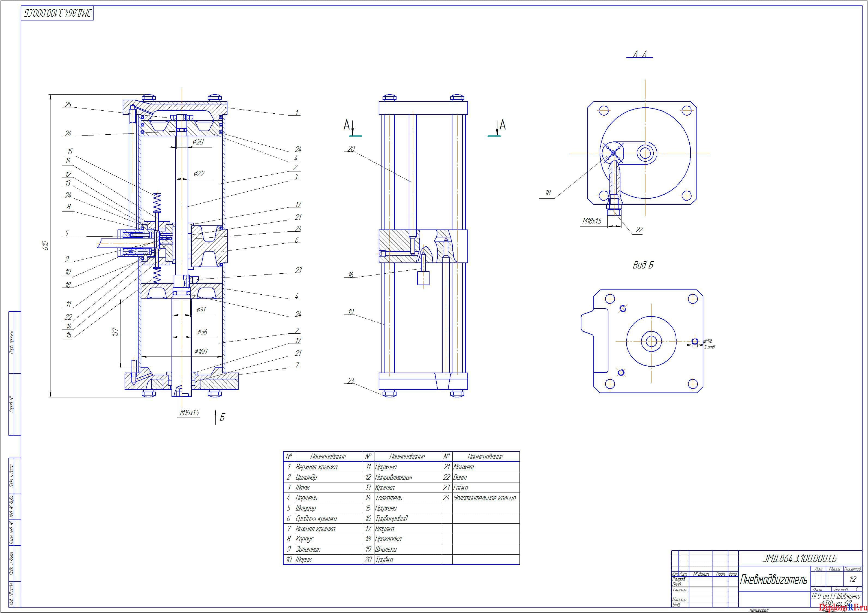This screenshot has height=613, width=868.
Task: Click the "Шпилька" cell in the parts table
Action: click(386, 549)
